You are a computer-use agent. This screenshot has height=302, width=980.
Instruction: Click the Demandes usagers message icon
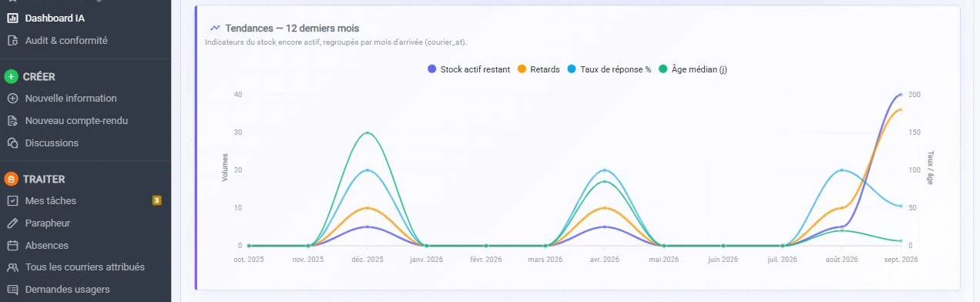(x=12, y=290)
